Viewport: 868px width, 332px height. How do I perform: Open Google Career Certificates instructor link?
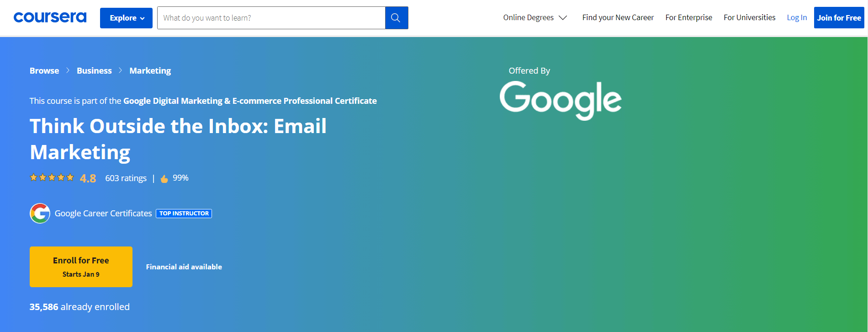tap(103, 213)
